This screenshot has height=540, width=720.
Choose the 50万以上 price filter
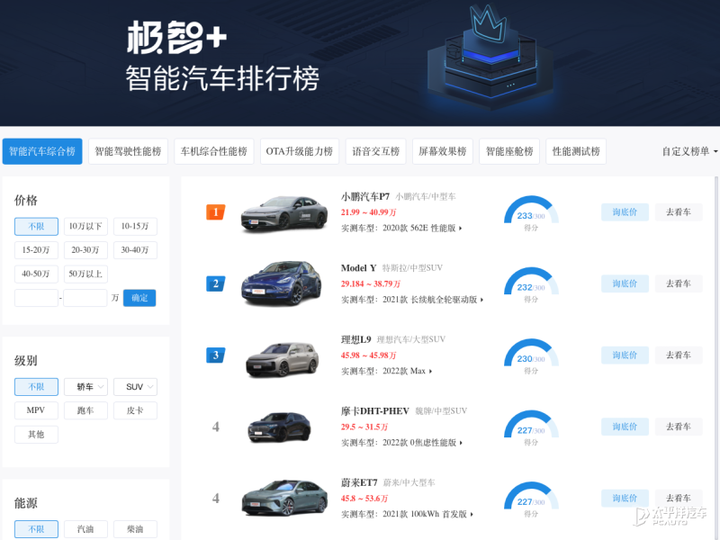coord(86,274)
